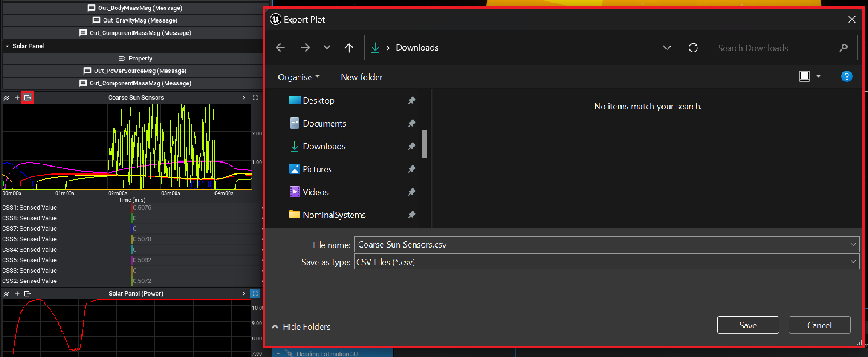Open the Organise menu
Image resolution: width=868 pixels, height=357 pixels.
[x=298, y=77]
